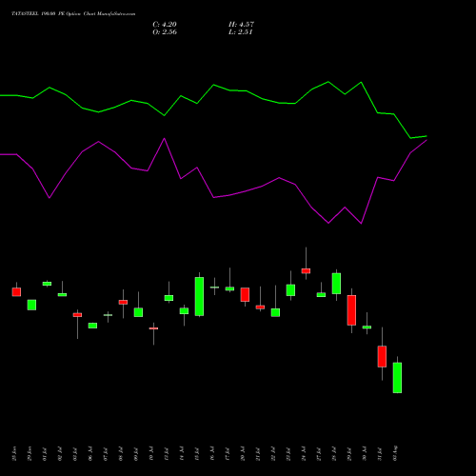This screenshot has width=476, height=476.
Task: Click the 10 Jul date label
Action: [x=151, y=454]
